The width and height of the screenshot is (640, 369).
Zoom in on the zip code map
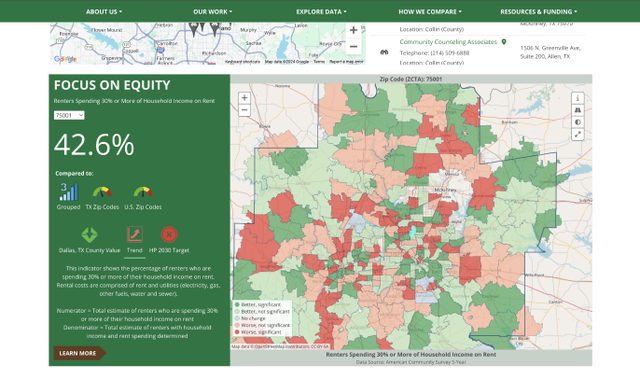(x=244, y=98)
